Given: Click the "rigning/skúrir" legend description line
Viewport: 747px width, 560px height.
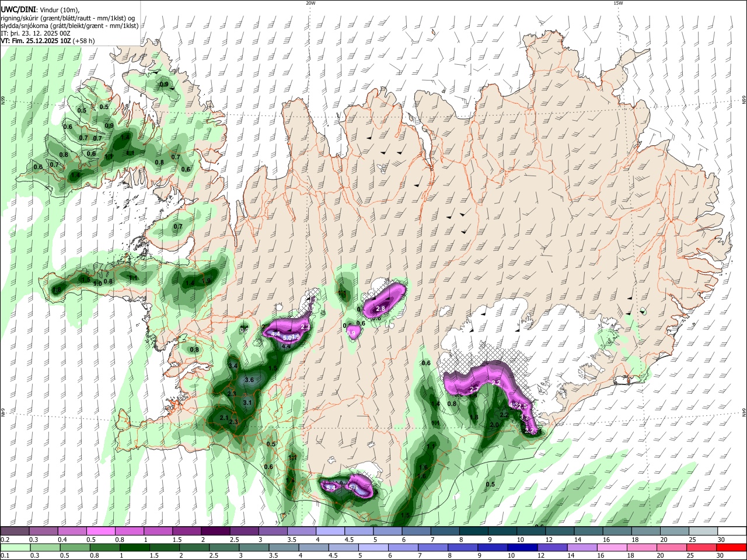Looking at the screenshot, I should tap(68, 18).
